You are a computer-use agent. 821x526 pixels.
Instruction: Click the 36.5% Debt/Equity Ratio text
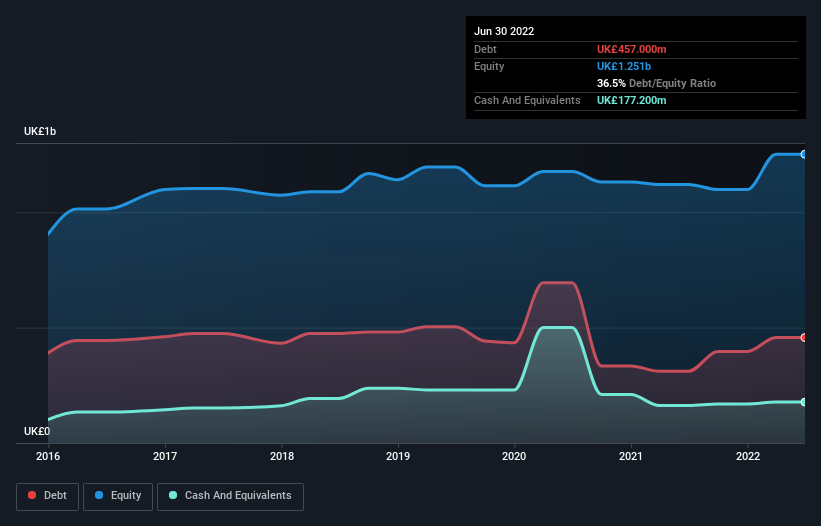(x=656, y=83)
